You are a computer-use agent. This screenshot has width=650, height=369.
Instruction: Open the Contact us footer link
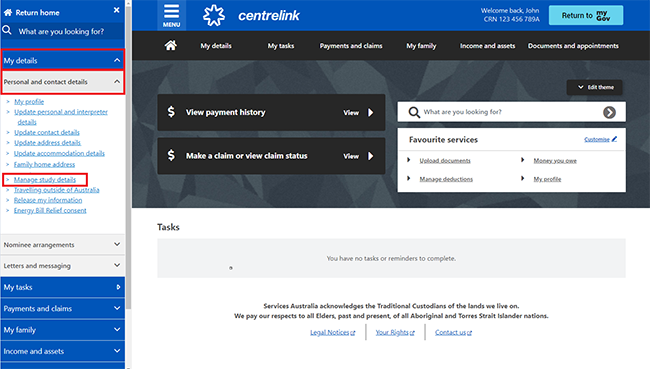[450, 333]
